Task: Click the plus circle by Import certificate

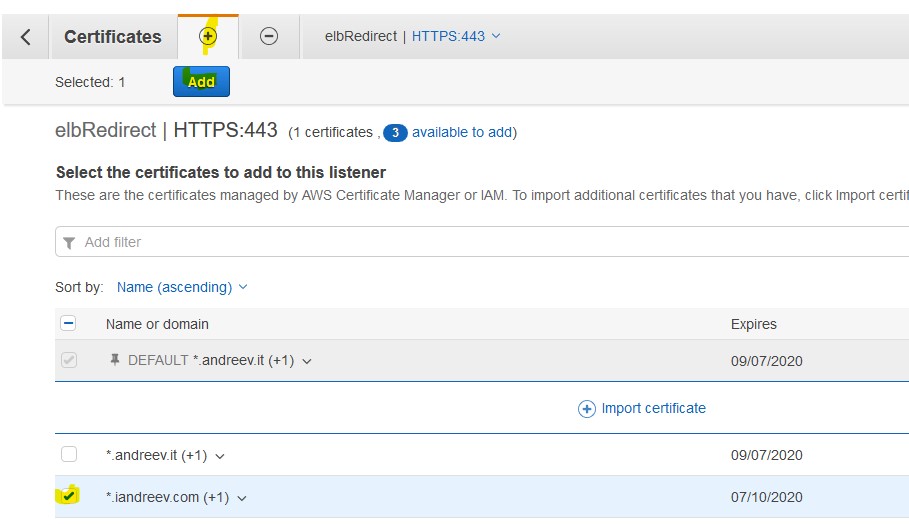Action: point(587,409)
